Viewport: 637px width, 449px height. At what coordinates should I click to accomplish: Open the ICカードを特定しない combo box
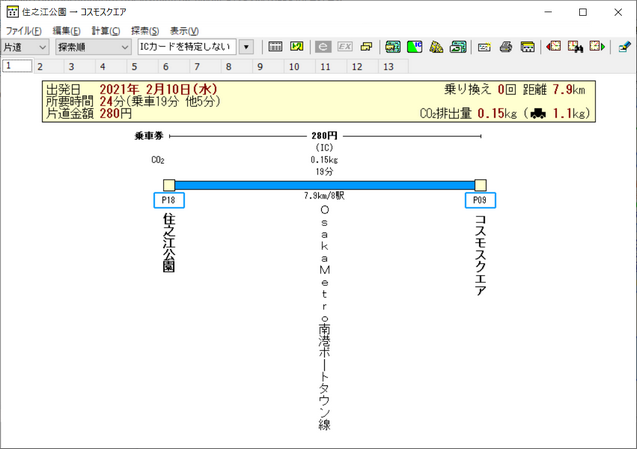(x=187, y=47)
